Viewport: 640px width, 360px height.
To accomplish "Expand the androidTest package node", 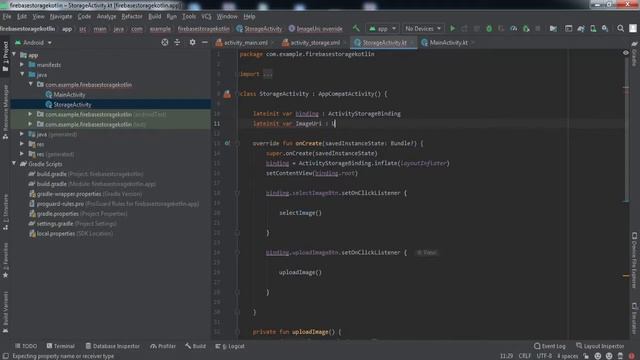I will pyautogui.click(x=31, y=114).
